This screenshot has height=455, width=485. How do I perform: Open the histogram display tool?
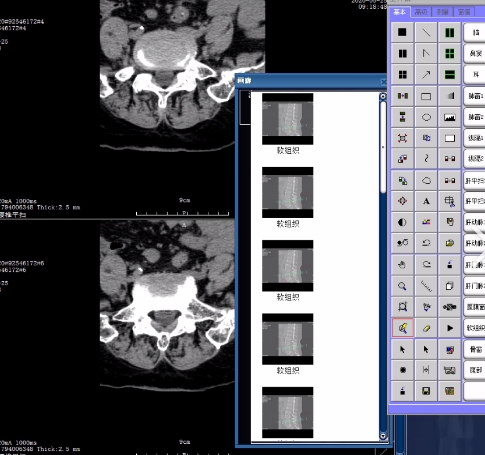tap(450, 117)
